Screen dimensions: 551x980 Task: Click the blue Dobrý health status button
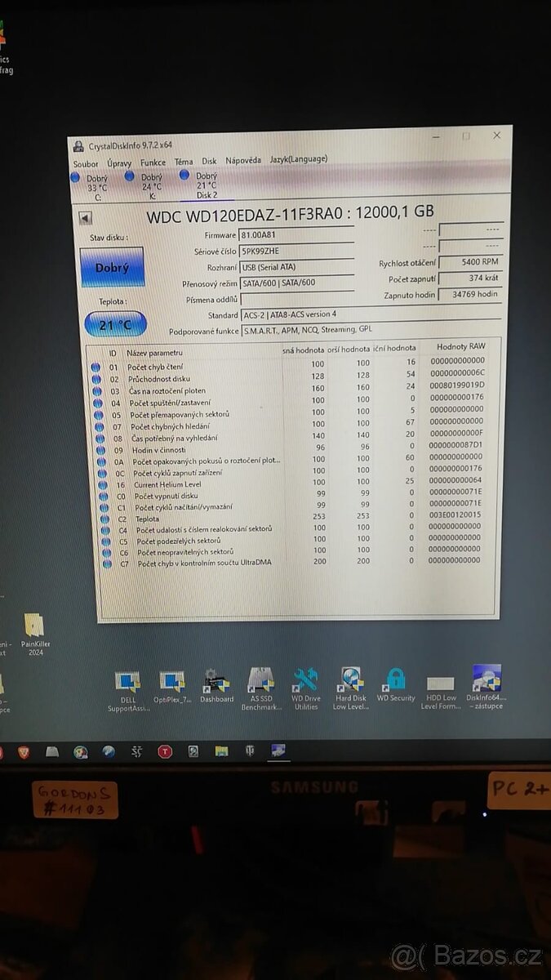(x=112, y=268)
